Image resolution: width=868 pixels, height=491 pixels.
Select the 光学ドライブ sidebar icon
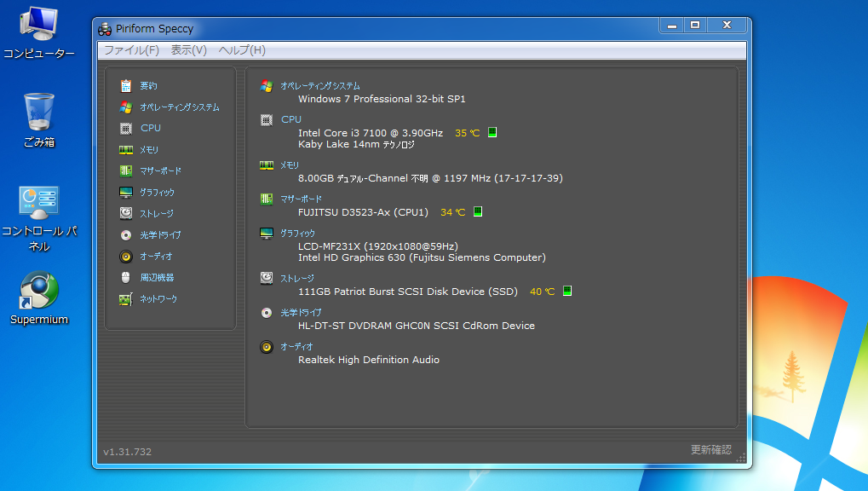126,235
